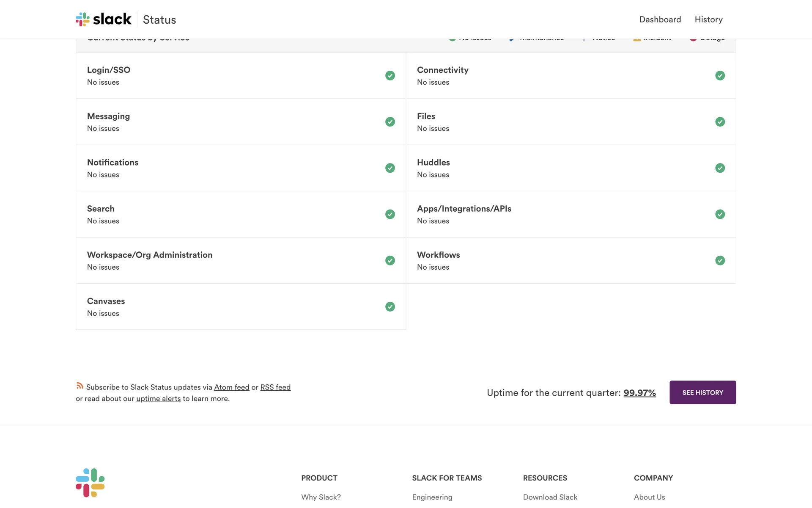Click Canvases status checkmark icon
812x508 pixels.
pos(390,307)
